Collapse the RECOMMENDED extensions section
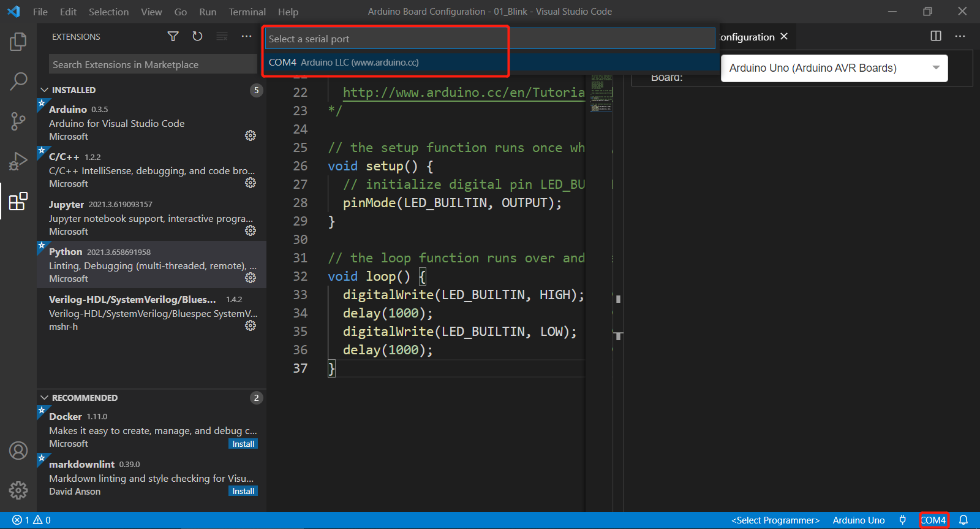Image resolution: width=980 pixels, height=529 pixels. pyautogui.click(x=44, y=398)
